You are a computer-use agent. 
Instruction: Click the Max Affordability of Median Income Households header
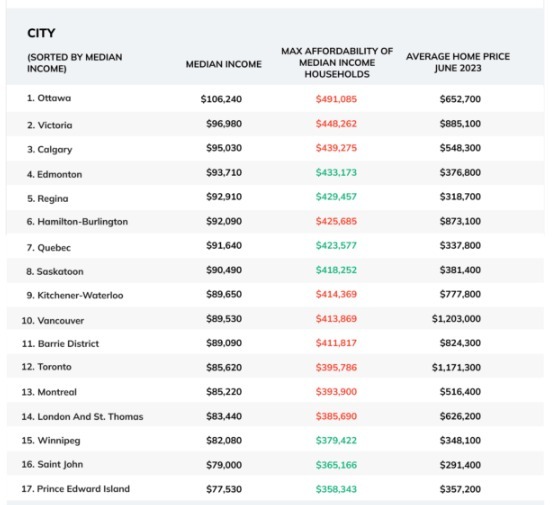pos(337,63)
